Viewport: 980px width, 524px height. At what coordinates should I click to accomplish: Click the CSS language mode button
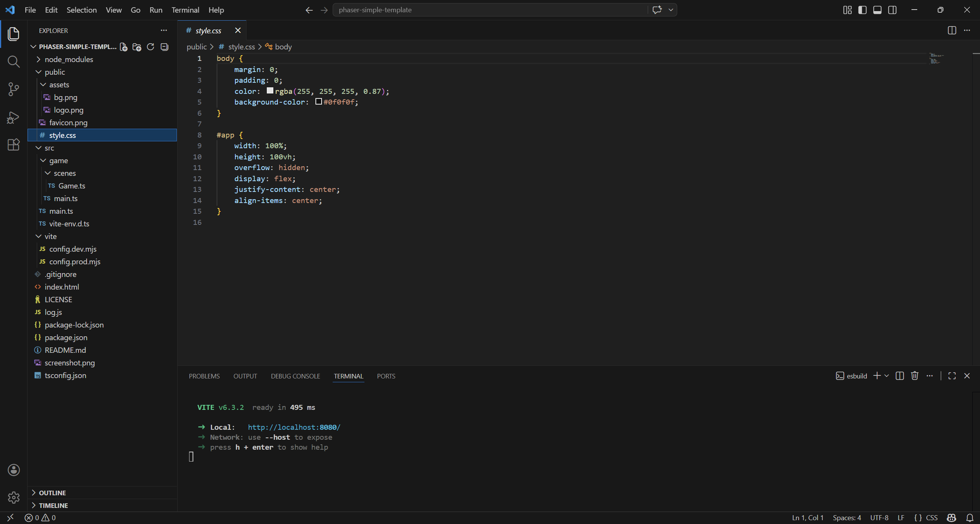click(931, 517)
